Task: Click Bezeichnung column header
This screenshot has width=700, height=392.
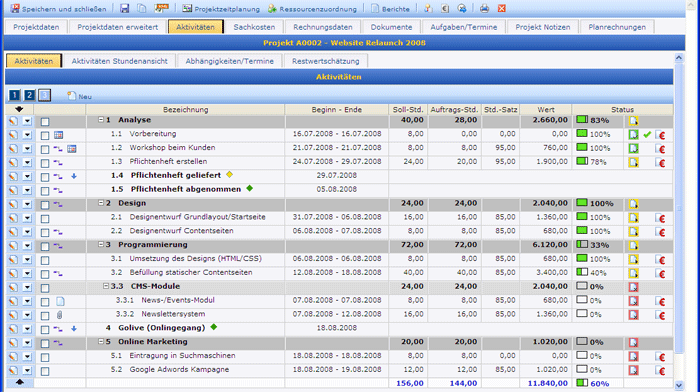Action: [186, 109]
